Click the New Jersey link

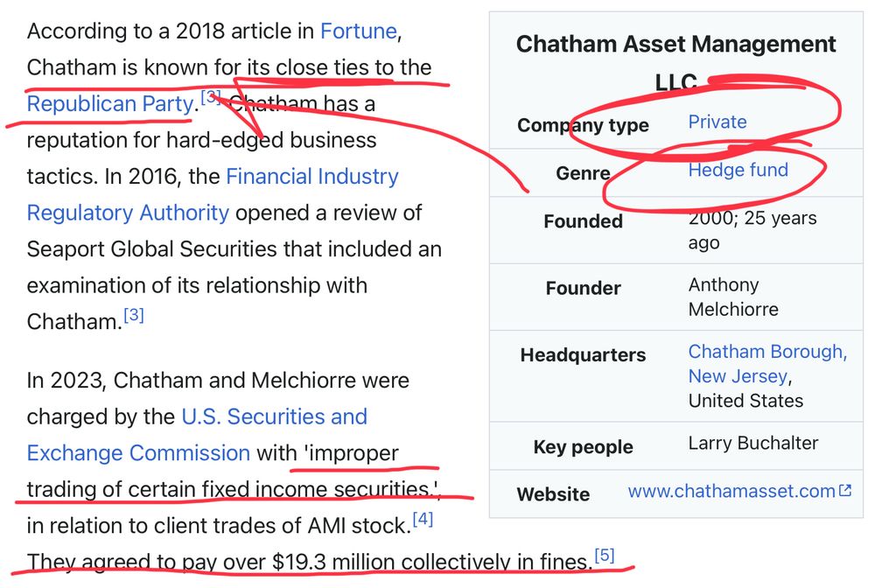coord(738,376)
